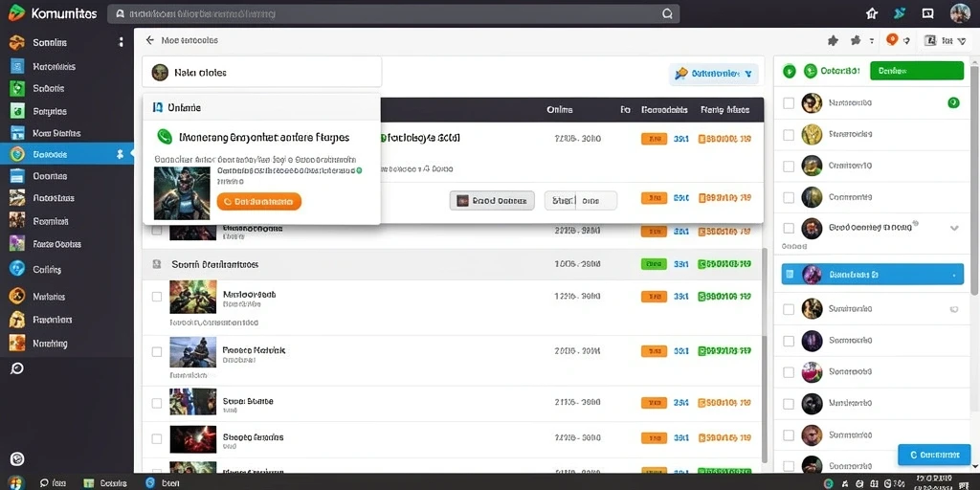Click the orange button in the popup card
The height and width of the screenshot is (490, 980).
(x=258, y=201)
